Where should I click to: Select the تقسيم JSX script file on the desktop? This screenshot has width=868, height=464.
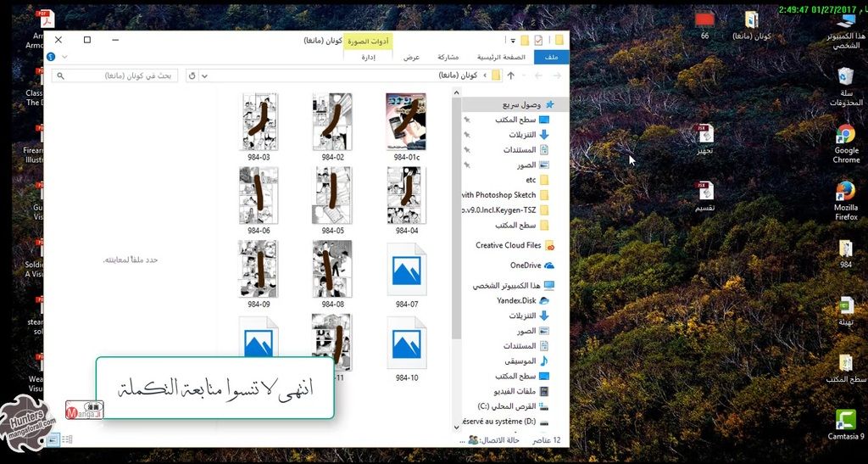point(704,196)
